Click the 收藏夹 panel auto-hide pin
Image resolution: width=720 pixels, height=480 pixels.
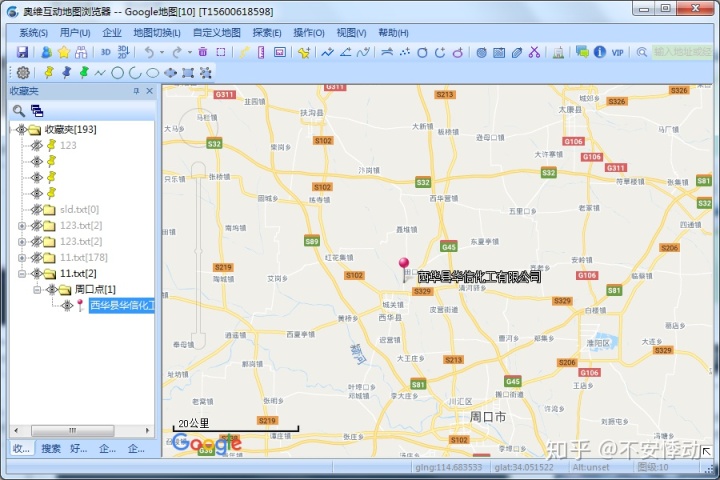pos(136,91)
